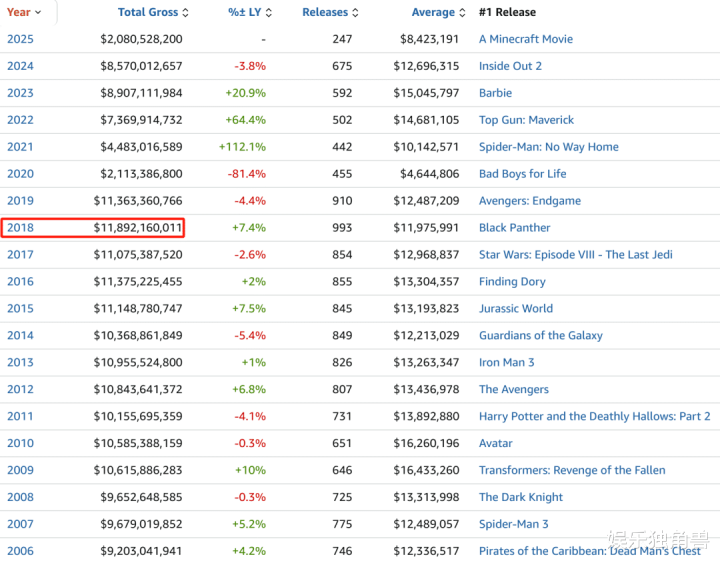Open the Black Panther link
720x563 pixels.
(514, 228)
